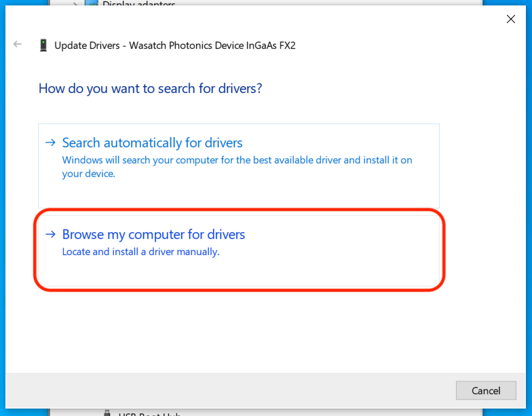This screenshot has height=416, width=532.
Task: Expand the Display adapters tree node chevron
Action: [x=76, y=4]
